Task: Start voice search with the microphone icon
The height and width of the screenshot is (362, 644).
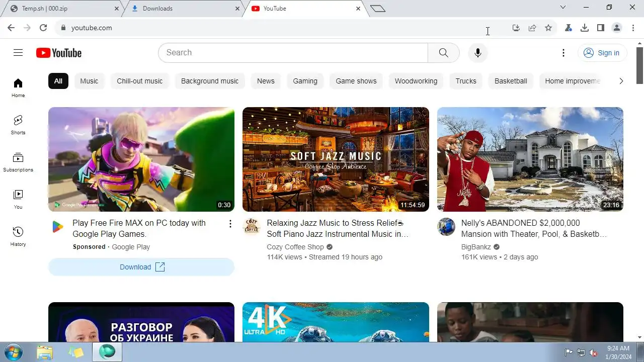Action: coord(478,53)
